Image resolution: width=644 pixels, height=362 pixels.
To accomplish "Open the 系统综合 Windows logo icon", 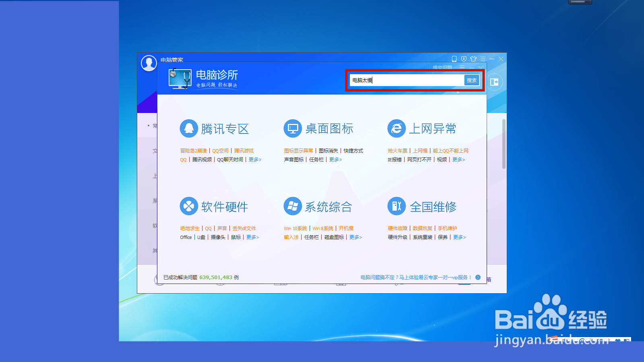I will click(x=293, y=206).
